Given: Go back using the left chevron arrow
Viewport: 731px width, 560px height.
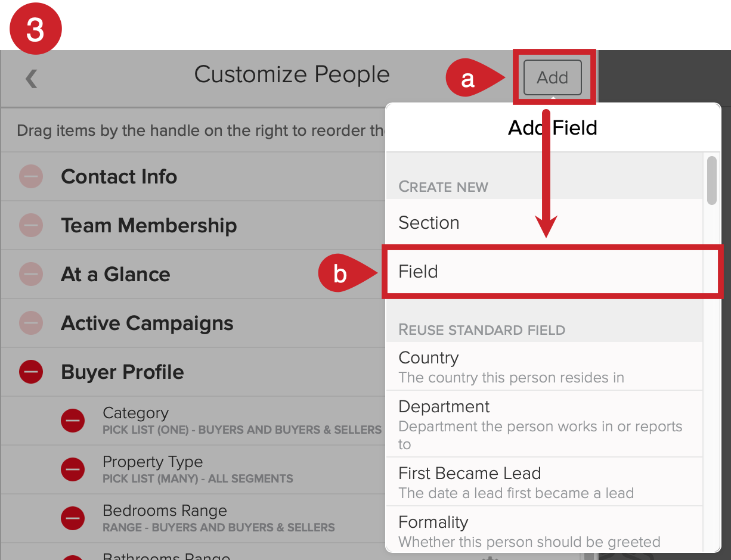Looking at the screenshot, I should click(x=32, y=78).
